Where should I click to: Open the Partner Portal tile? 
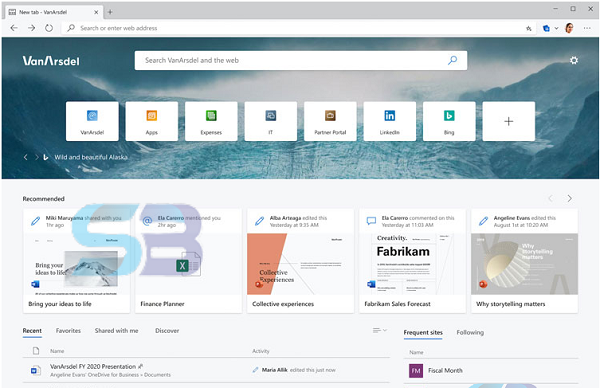330,121
